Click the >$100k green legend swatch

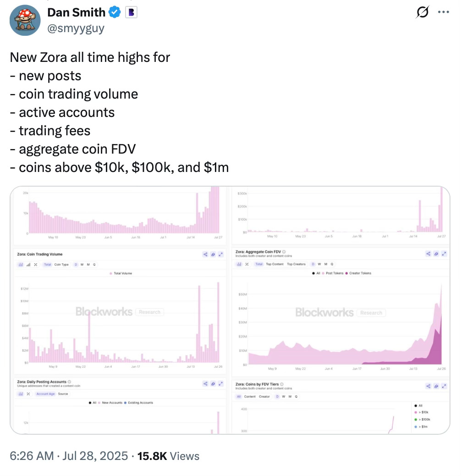coord(416,420)
